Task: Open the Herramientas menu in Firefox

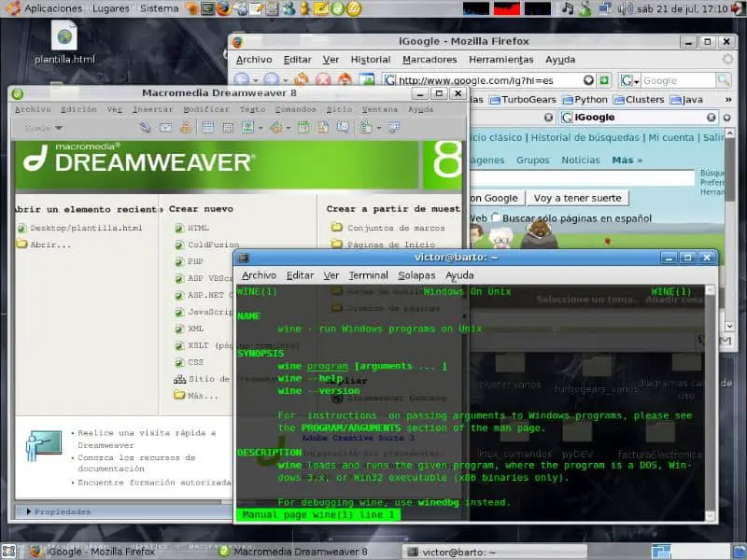Action: (501, 60)
